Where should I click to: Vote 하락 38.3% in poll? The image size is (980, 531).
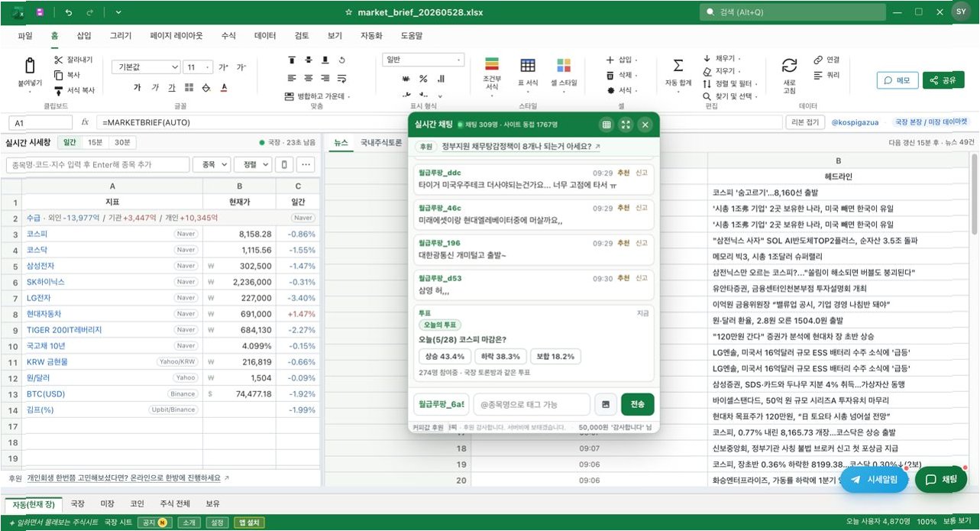click(x=500, y=357)
